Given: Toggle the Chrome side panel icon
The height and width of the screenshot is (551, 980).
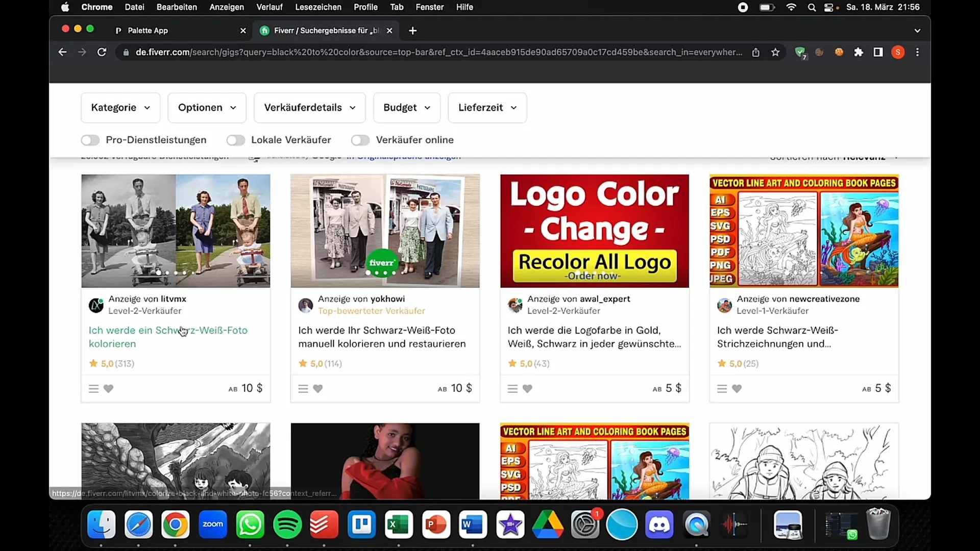Looking at the screenshot, I should [878, 52].
